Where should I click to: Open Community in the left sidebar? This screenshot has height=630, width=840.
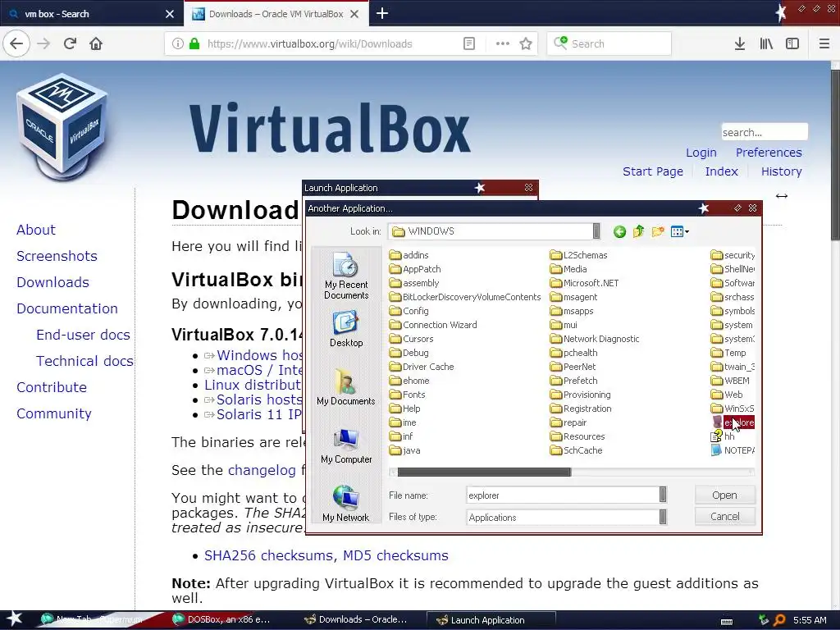pyautogui.click(x=54, y=413)
